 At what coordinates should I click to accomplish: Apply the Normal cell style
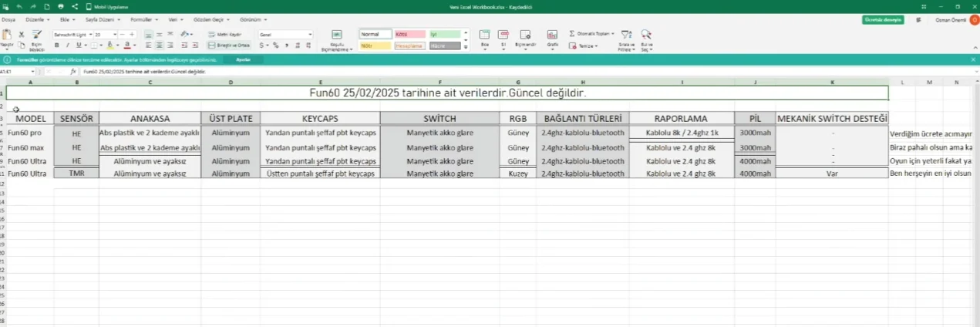click(375, 34)
